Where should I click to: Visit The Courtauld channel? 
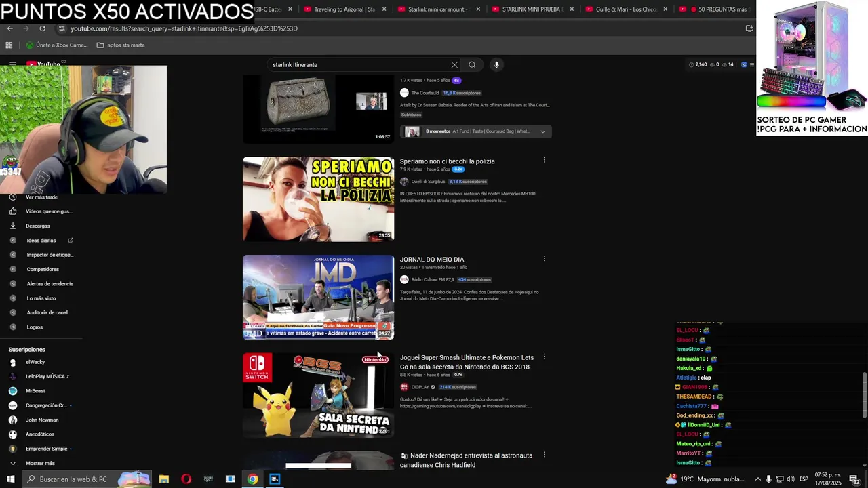[x=425, y=93]
